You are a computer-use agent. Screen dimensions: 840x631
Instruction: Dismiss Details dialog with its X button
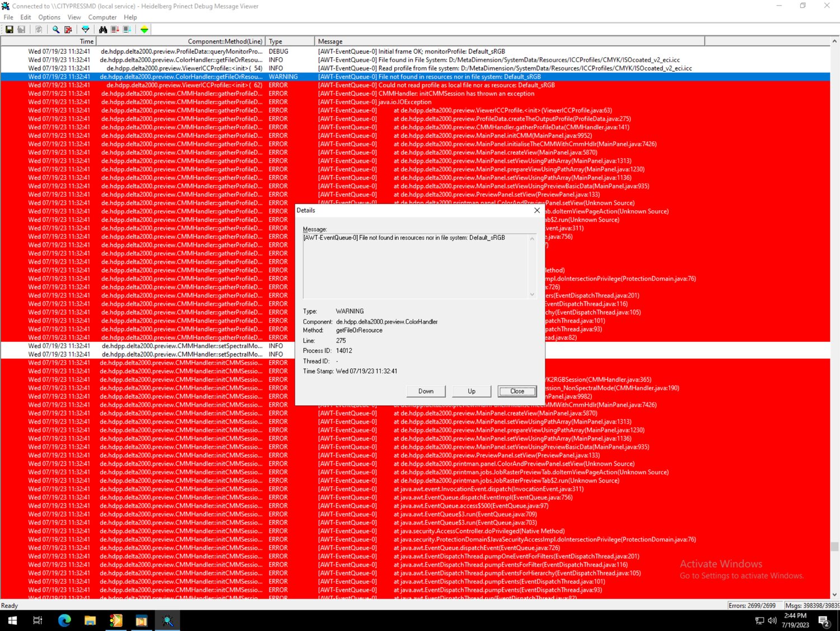pos(537,210)
